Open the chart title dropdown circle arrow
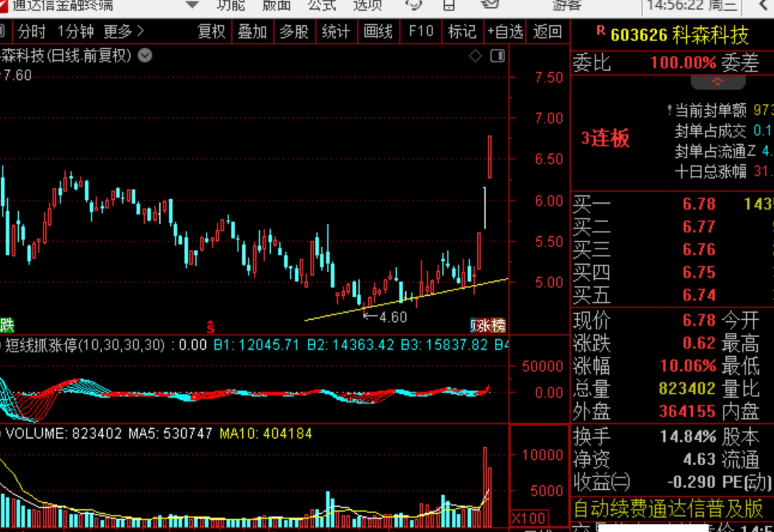774x532 pixels. 145,55
